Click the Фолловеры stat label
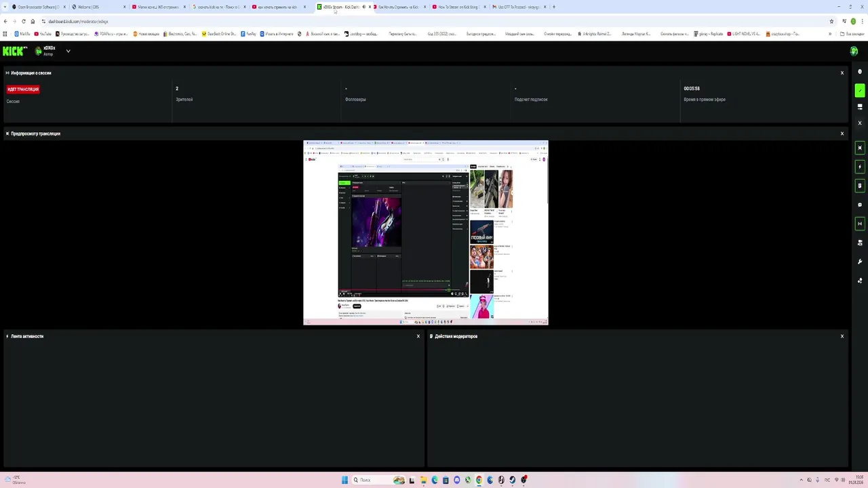Screen dimensions: 868x488 [x=355, y=100]
